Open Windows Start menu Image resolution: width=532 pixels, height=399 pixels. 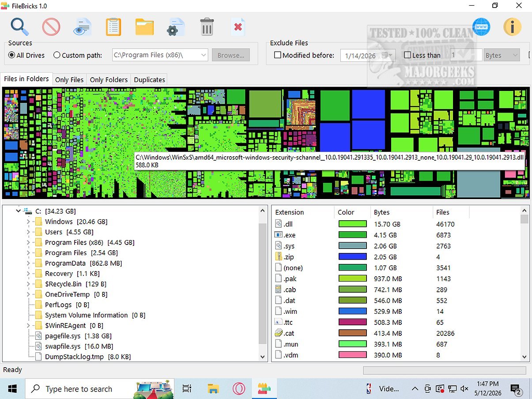coord(12,389)
